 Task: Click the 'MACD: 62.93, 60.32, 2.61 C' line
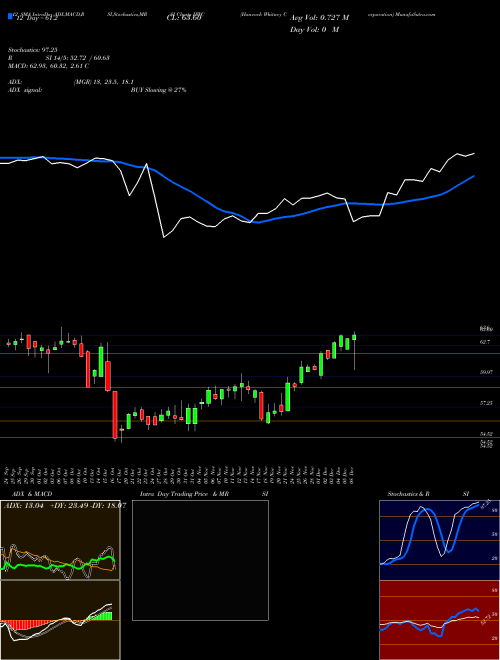[x=48, y=66]
